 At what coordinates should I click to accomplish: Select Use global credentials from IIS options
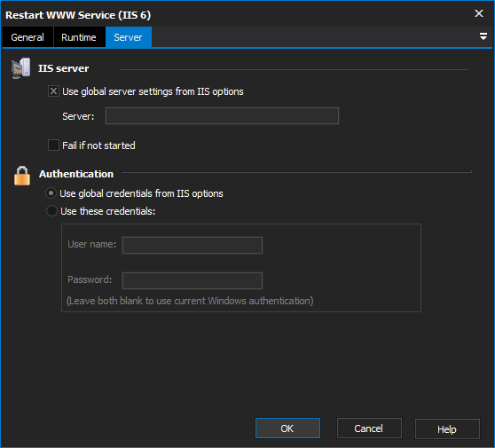[51, 193]
